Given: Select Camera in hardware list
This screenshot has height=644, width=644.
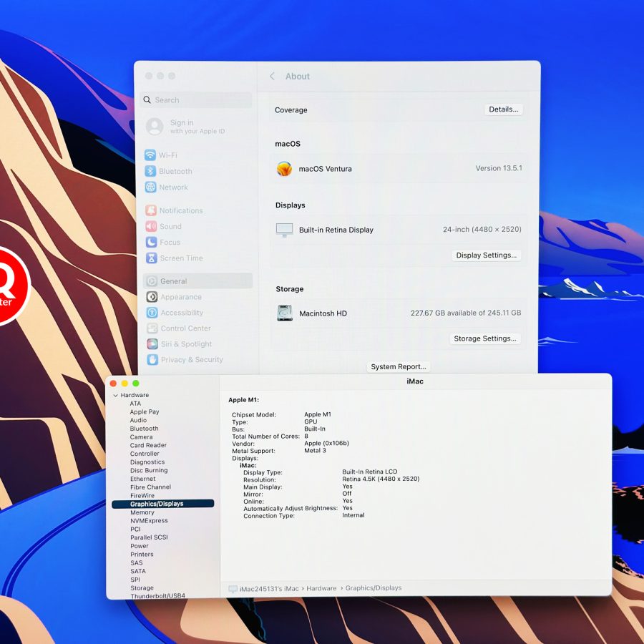Looking at the screenshot, I should click(141, 437).
